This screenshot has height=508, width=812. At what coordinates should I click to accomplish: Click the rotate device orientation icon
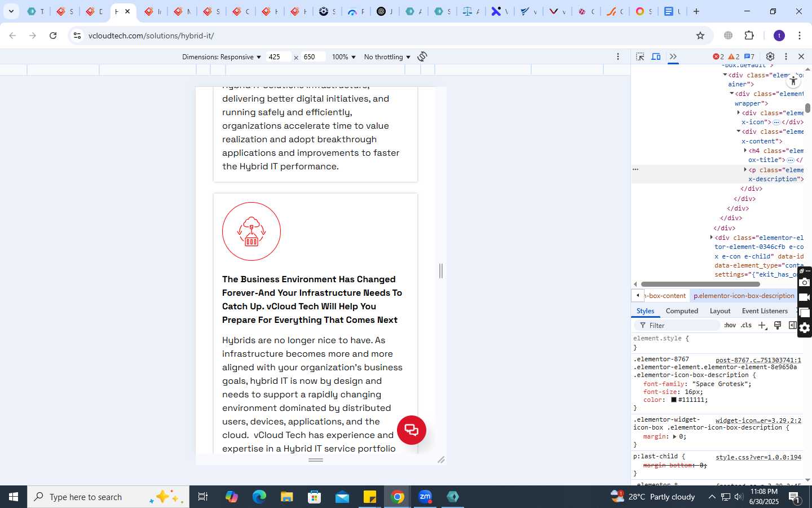[422, 56]
